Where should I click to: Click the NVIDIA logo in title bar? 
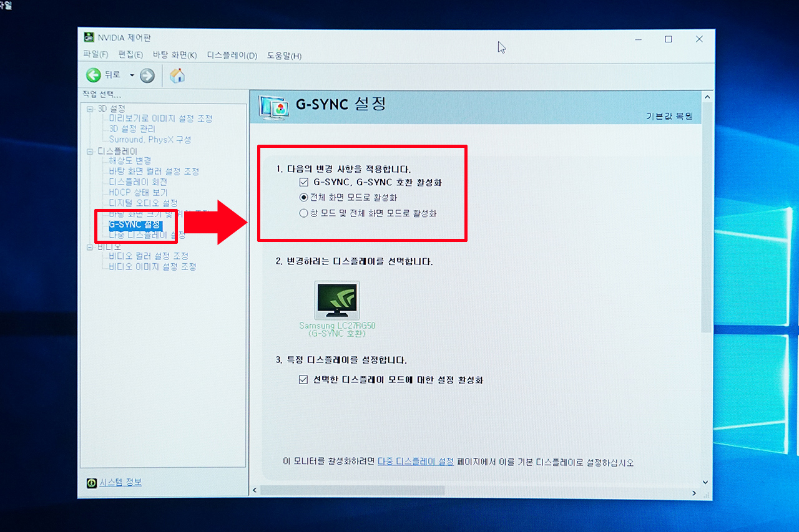pos(89,39)
